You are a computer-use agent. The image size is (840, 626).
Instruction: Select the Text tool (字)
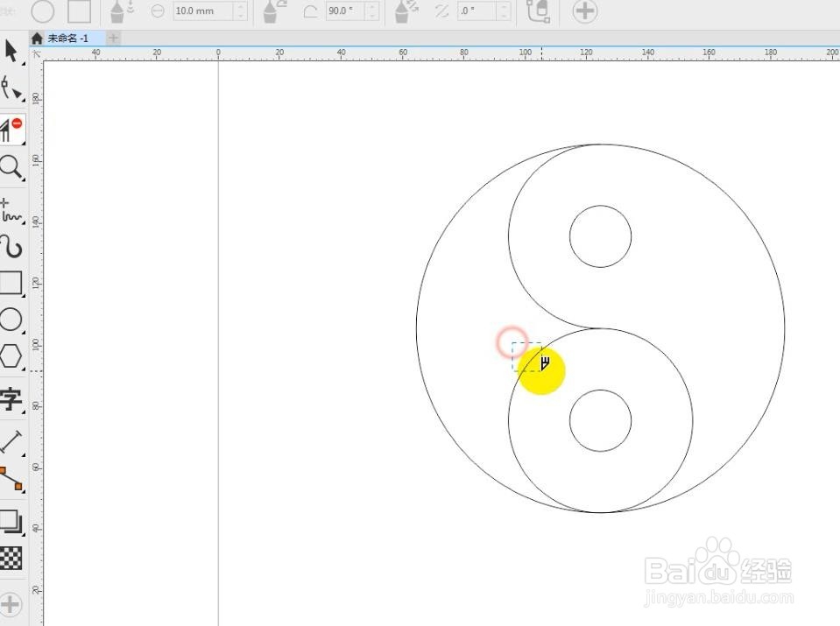tap(11, 399)
